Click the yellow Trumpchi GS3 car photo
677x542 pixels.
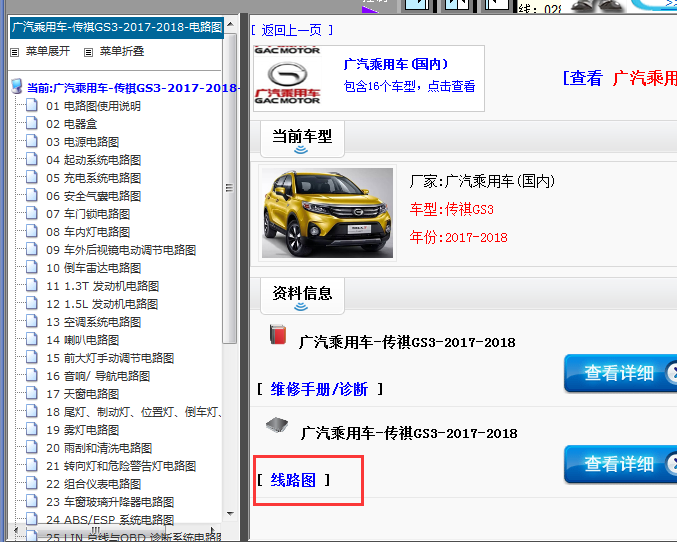(x=327, y=213)
